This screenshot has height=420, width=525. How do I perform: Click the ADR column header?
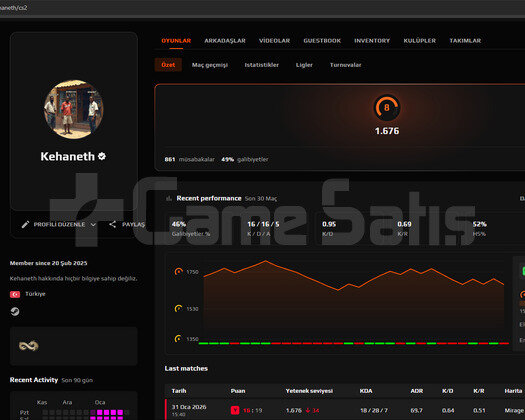(x=417, y=391)
